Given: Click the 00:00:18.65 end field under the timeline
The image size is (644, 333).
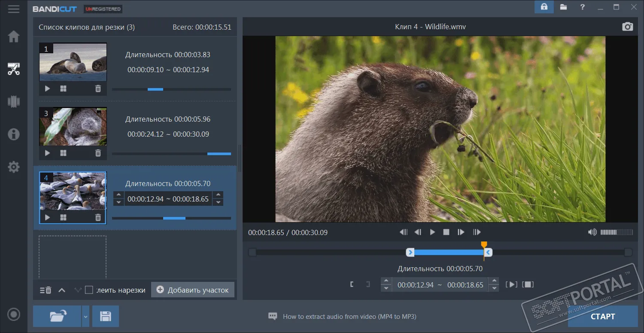Looking at the screenshot, I should pyautogui.click(x=465, y=285).
